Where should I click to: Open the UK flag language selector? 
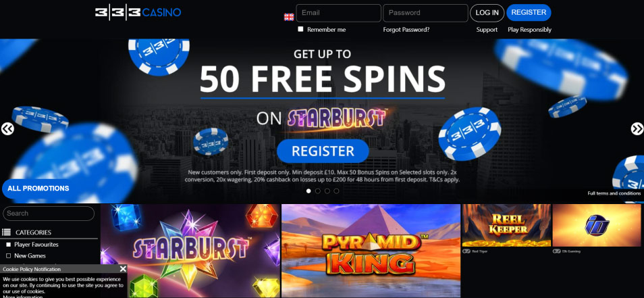click(289, 17)
